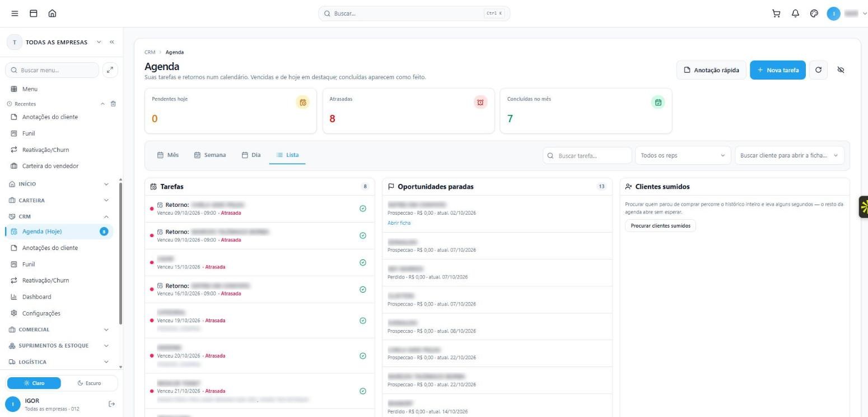This screenshot has height=417, width=868.
Task: Click the logout icon beside IGOR
Action: point(111,404)
